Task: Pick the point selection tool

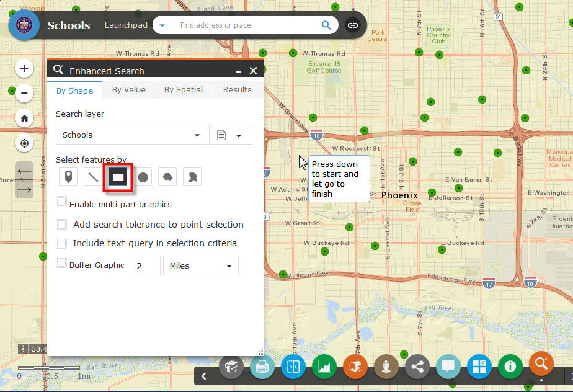Action: tap(68, 177)
